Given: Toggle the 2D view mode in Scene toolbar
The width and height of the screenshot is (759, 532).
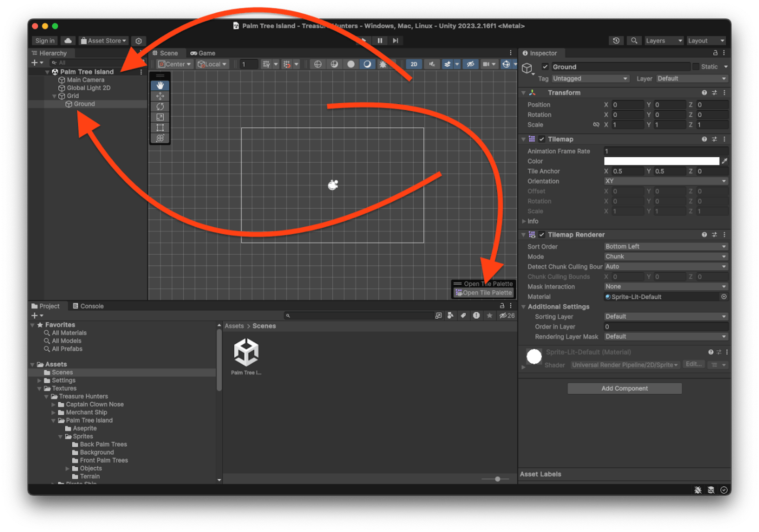Looking at the screenshot, I should [413, 64].
